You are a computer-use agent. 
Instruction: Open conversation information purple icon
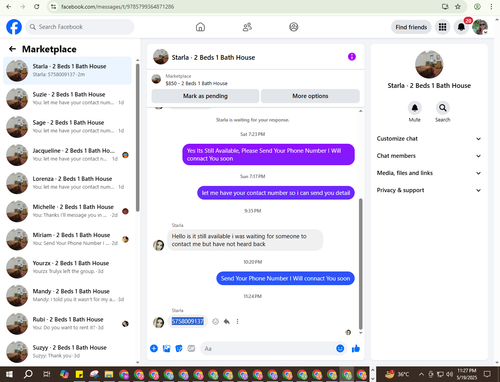click(x=352, y=57)
